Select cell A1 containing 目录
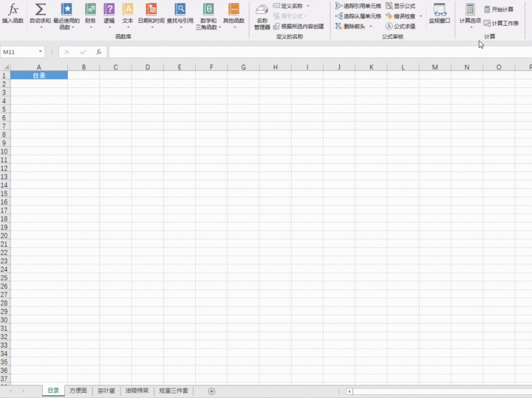 pos(39,75)
